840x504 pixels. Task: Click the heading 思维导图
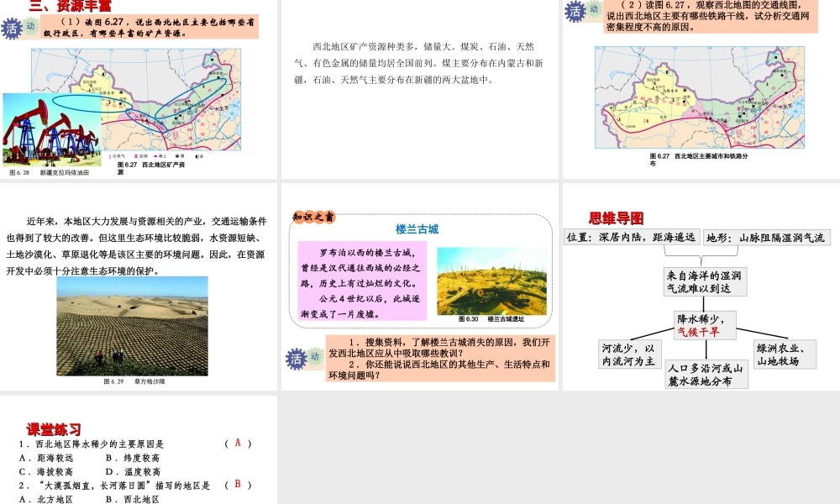[616, 218]
